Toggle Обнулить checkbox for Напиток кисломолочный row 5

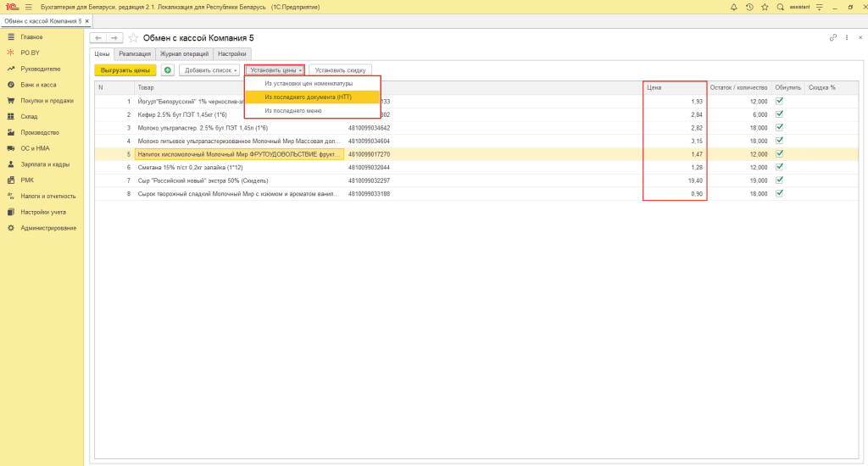click(780, 154)
